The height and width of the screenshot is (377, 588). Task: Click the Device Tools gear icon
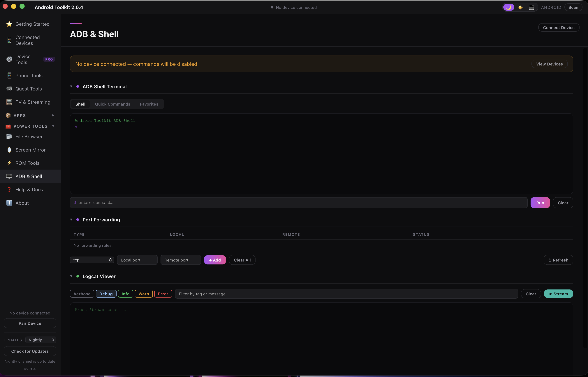point(9,59)
